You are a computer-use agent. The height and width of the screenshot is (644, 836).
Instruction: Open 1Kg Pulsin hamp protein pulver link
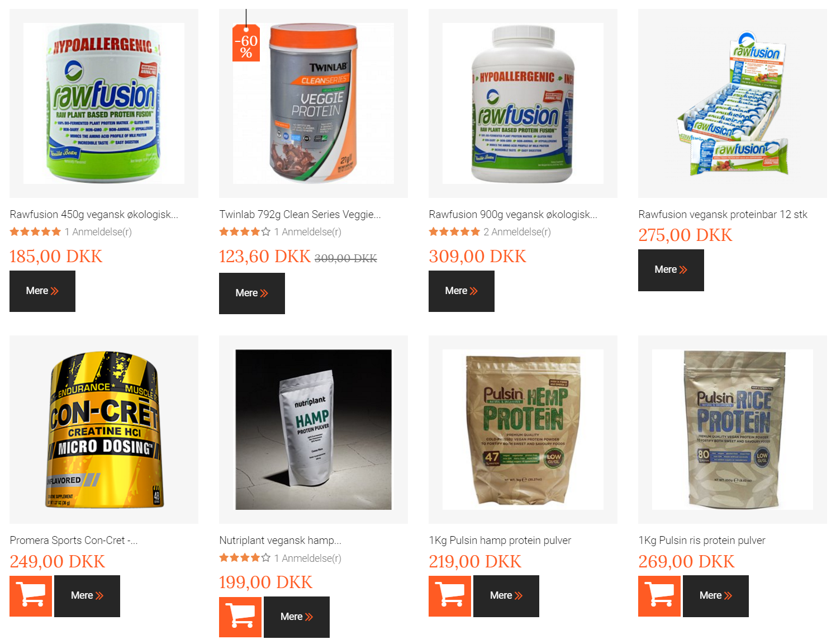pos(500,541)
